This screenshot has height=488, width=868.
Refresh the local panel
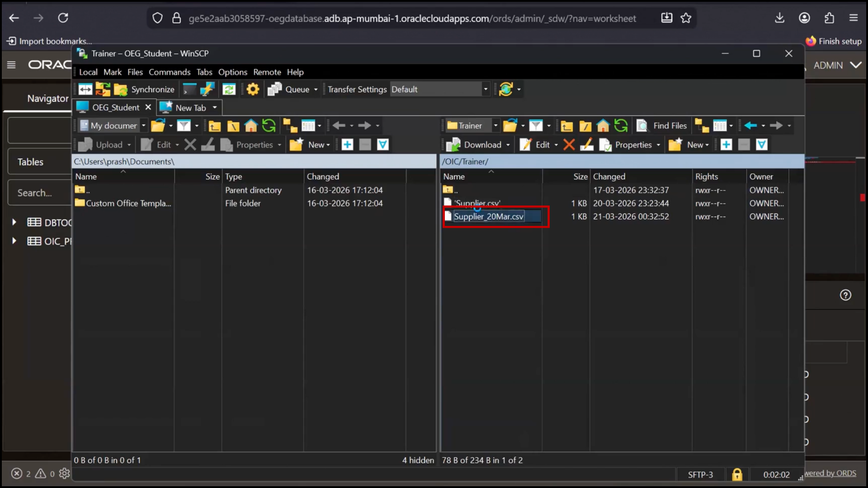point(269,126)
